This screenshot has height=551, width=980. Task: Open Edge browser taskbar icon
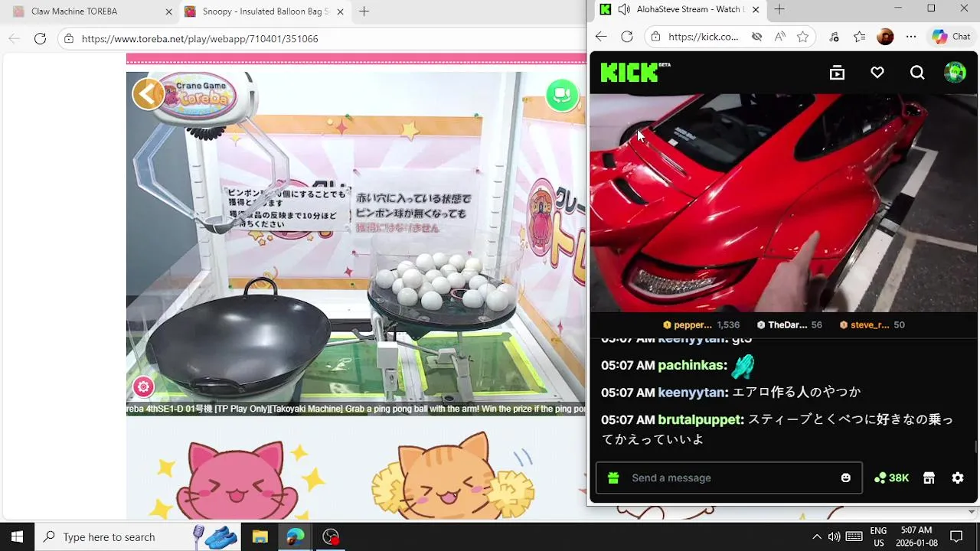pos(295,536)
